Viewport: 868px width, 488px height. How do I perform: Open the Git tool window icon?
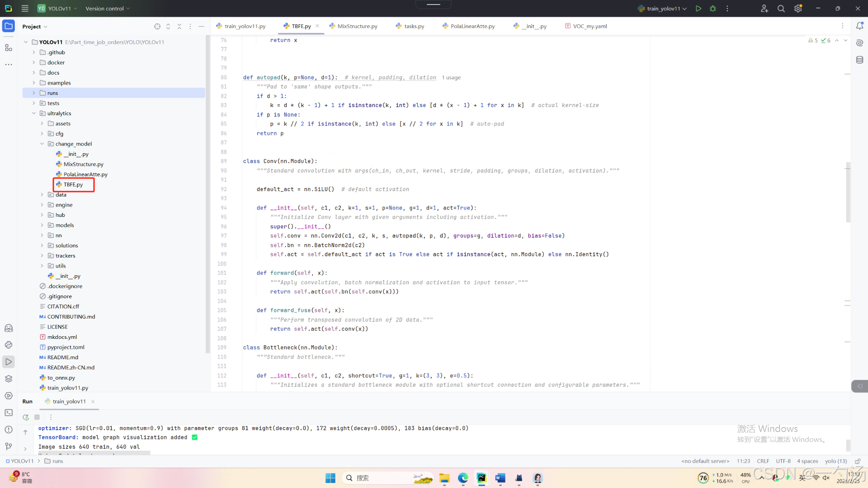point(9,446)
